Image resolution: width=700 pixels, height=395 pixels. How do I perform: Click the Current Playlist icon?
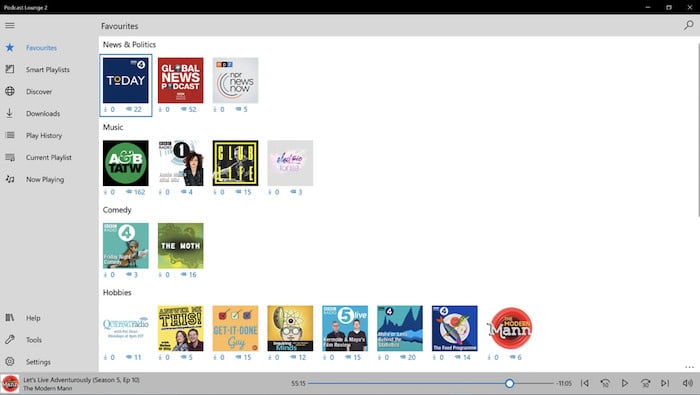click(10, 157)
